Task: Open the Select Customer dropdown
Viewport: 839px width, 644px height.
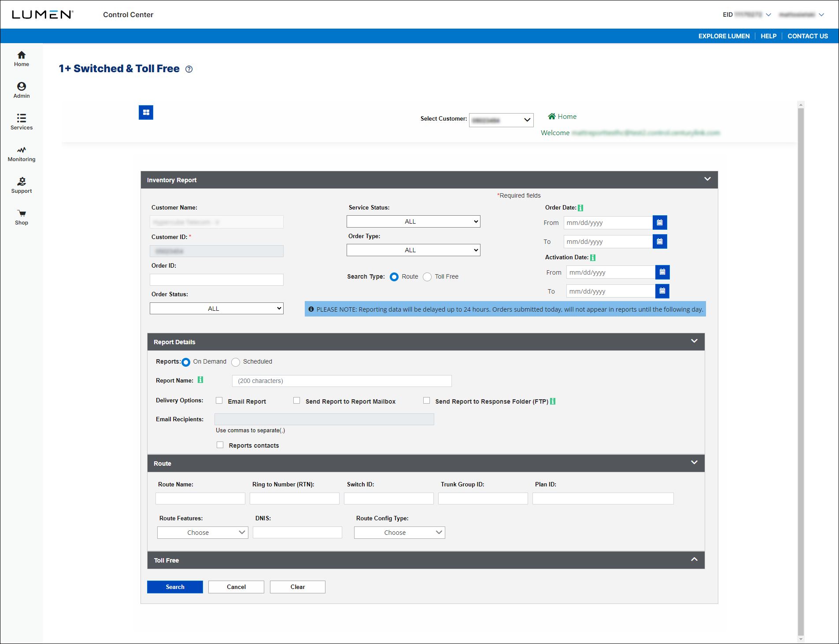Action: [x=501, y=120]
